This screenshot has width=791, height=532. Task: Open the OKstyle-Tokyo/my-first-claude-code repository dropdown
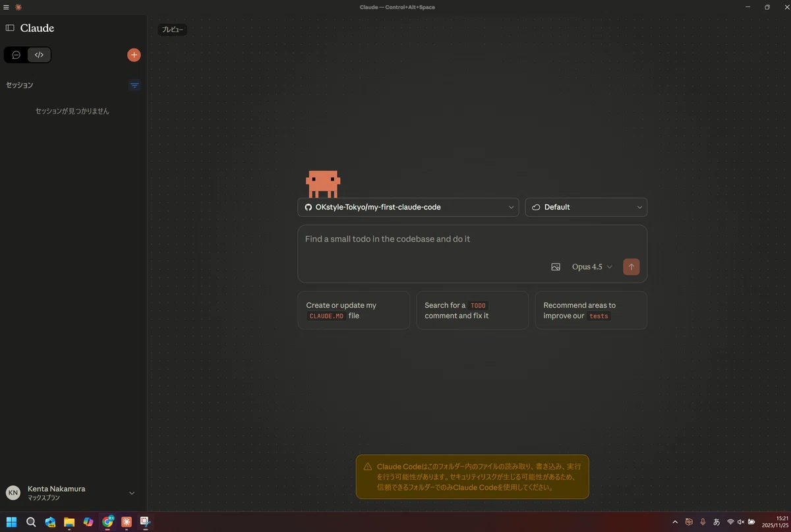pyautogui.click(x=408, y=207)
